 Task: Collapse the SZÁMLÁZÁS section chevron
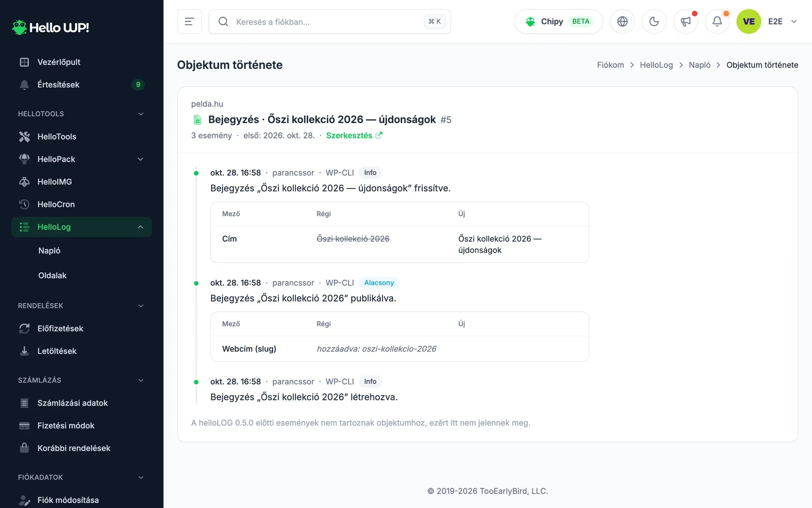pyautogui.click(x=141, y=380)
